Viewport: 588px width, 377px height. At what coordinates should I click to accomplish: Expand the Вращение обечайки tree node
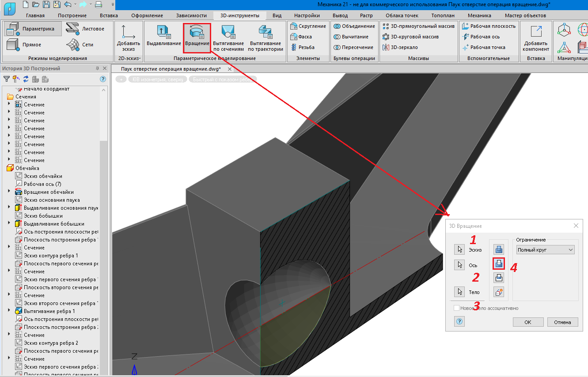coord(9,192)
